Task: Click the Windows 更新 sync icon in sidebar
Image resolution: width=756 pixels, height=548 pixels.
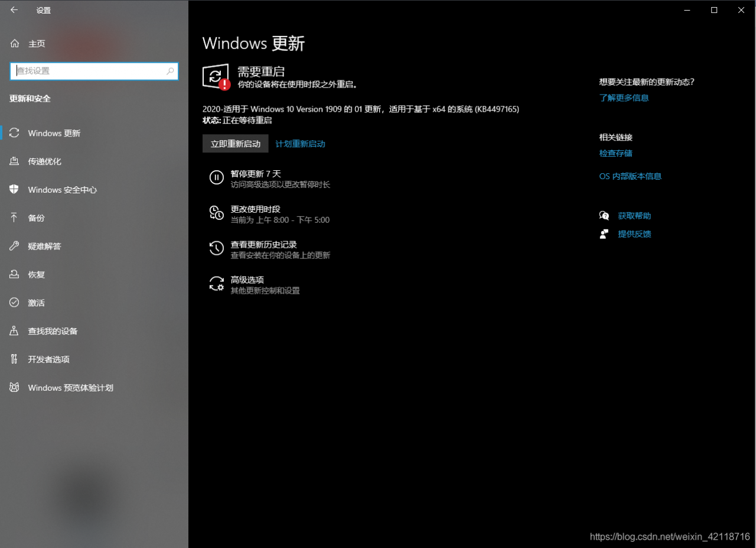Action: [x=14, y=133]
